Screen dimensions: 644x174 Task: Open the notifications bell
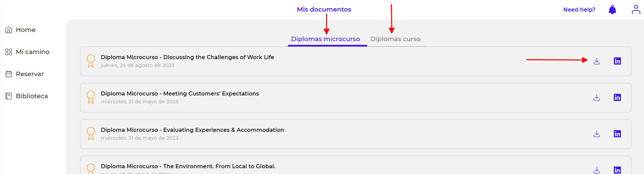[x=612, y=10]
